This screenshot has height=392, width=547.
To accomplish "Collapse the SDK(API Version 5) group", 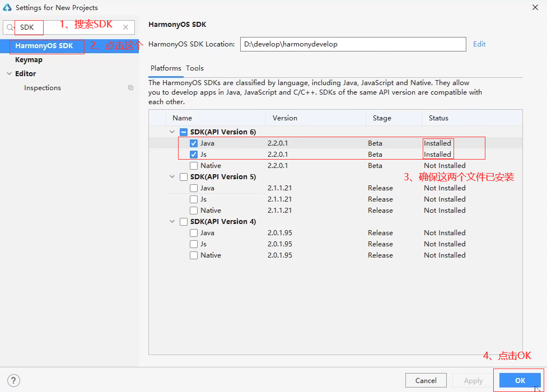I will tap(172, 176).
